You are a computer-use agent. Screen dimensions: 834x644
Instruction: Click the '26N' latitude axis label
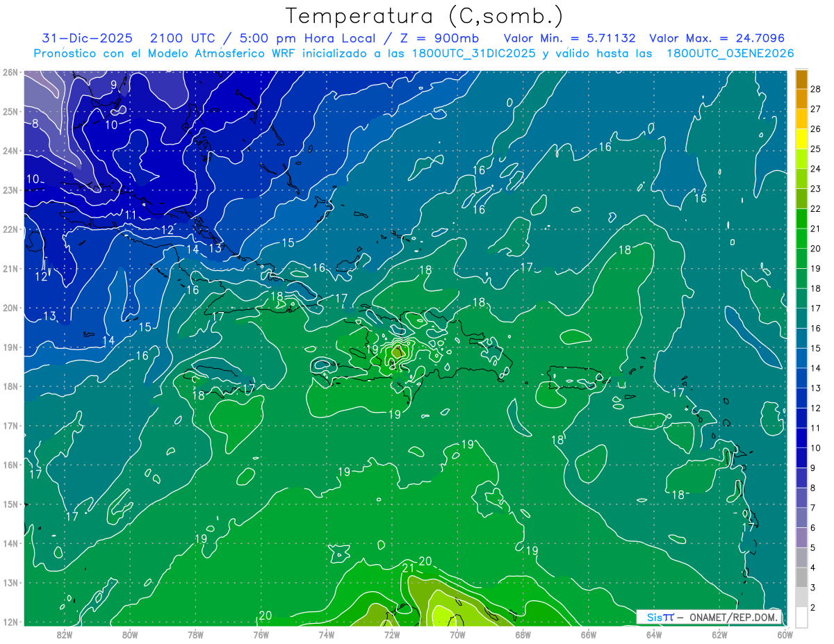point(10,72)
